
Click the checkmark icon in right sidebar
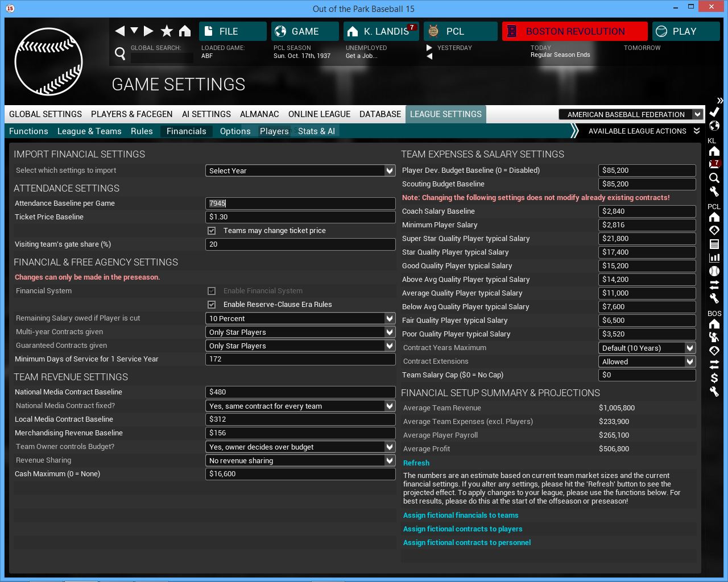[x=714, y=112]
